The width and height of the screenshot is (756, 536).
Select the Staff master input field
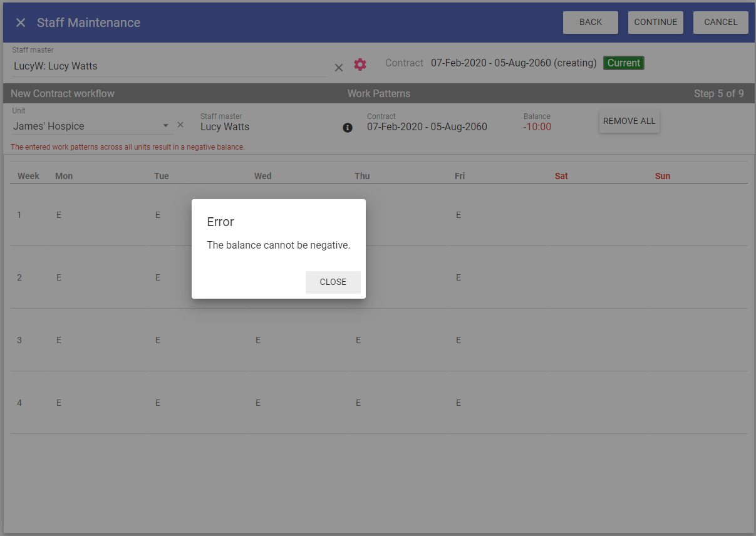tap(169, 66)
